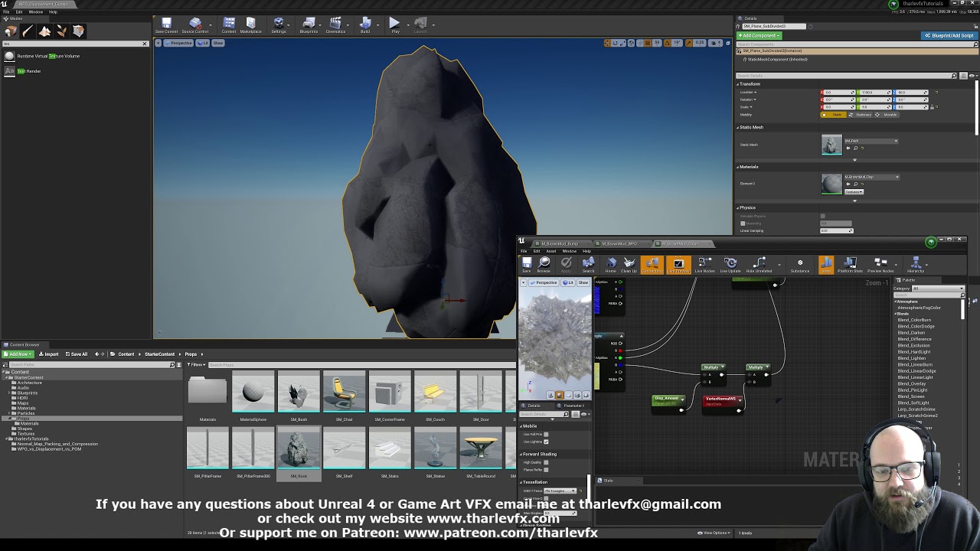Open File menu in main editor
This screenshot has width=980, height=551.
[x=7, y=11]
